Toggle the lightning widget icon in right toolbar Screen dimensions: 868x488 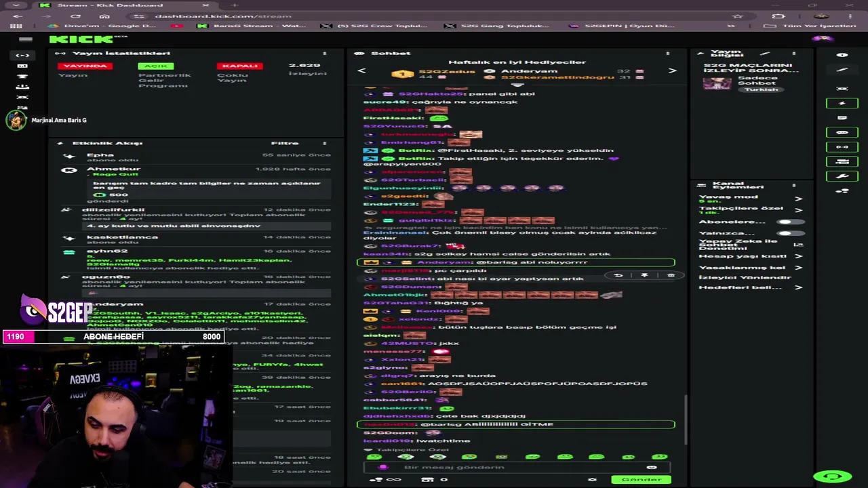842,103
